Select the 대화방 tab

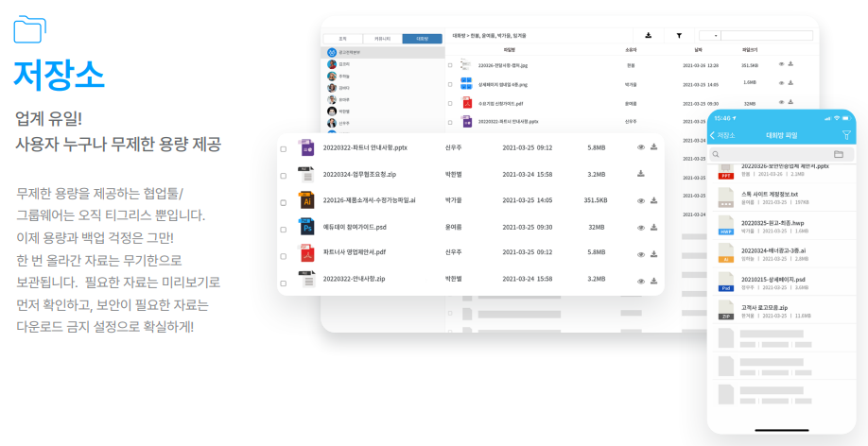pyautogui.click(x=423, y=39)
